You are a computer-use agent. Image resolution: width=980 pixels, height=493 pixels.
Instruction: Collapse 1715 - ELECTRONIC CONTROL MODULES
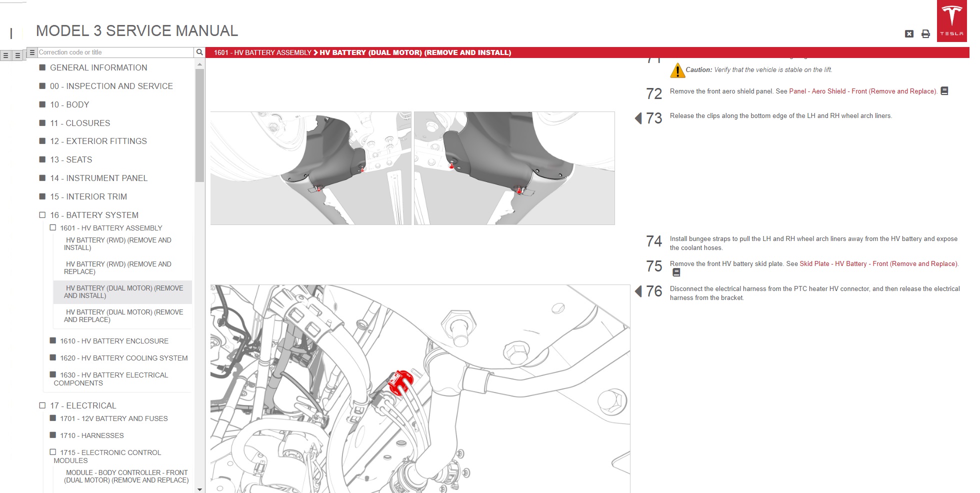(x=52, y=452)
